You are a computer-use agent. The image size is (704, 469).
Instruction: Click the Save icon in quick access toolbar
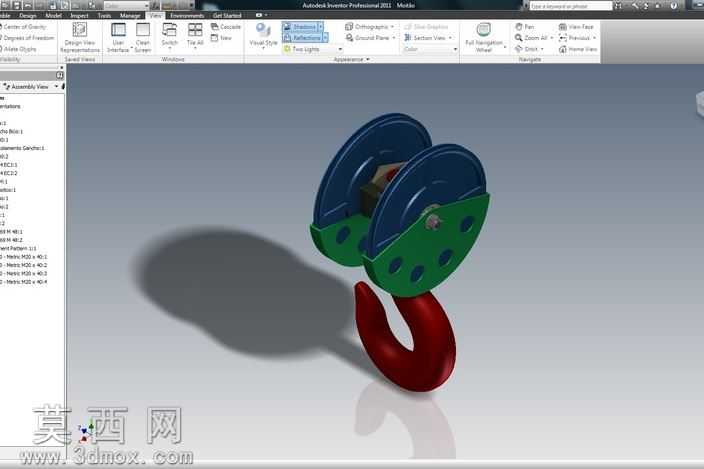tap(17, 5)
